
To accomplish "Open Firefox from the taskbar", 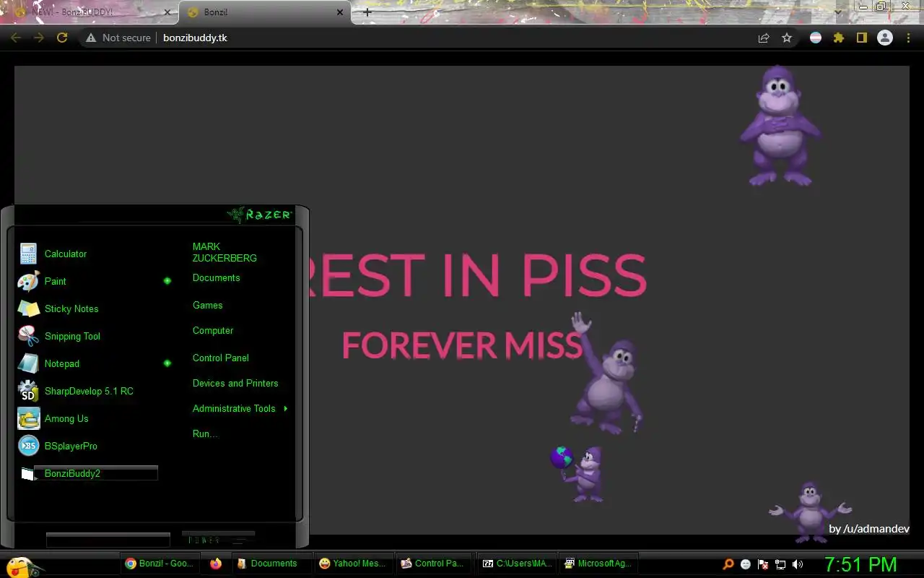I will point(216,564).
